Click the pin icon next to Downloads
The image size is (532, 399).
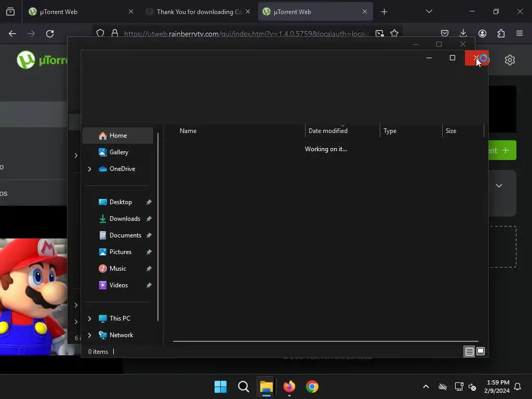coord(149,219)
